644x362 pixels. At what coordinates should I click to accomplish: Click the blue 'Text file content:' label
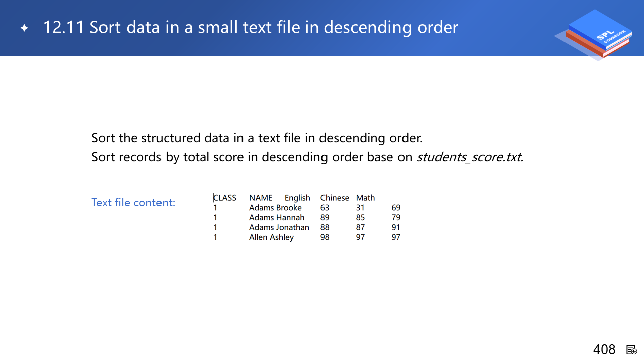tap(133, 203)
